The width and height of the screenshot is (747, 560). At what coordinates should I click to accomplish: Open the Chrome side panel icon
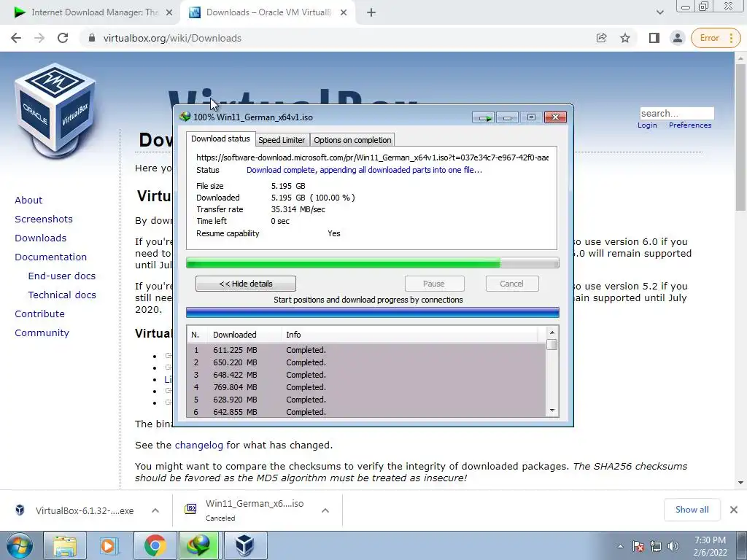click(654, 38)
